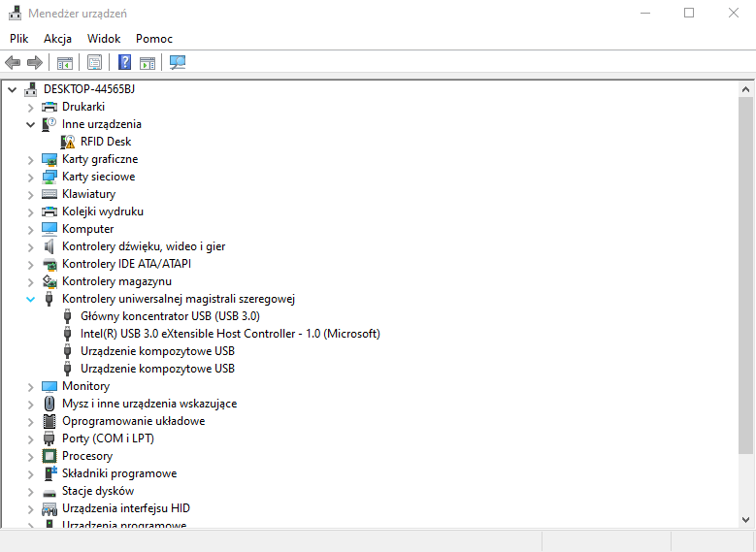
Task: Click the blue Help question mark icon
Action: pyautogui.click(x=124, y=63)
